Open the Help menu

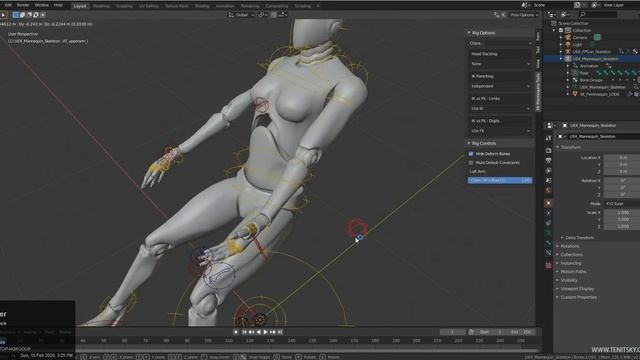[x=58, y=5]
